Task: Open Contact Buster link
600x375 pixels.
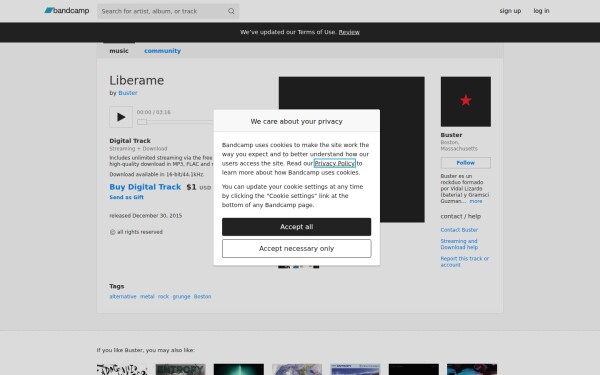Action: coord(459,230)
